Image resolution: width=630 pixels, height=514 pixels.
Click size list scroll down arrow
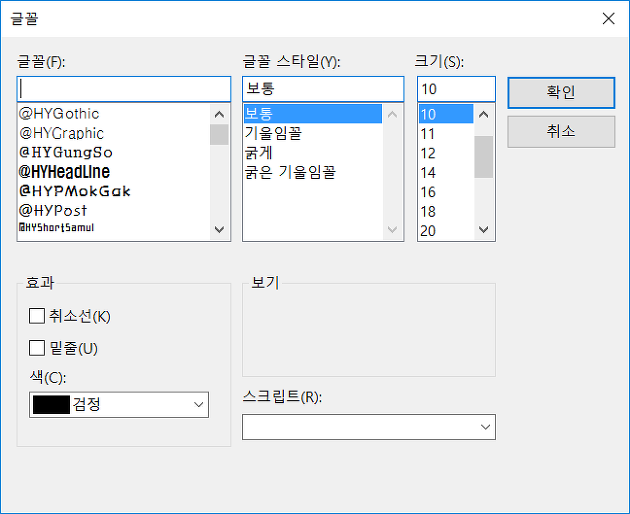tap(484, 229)
